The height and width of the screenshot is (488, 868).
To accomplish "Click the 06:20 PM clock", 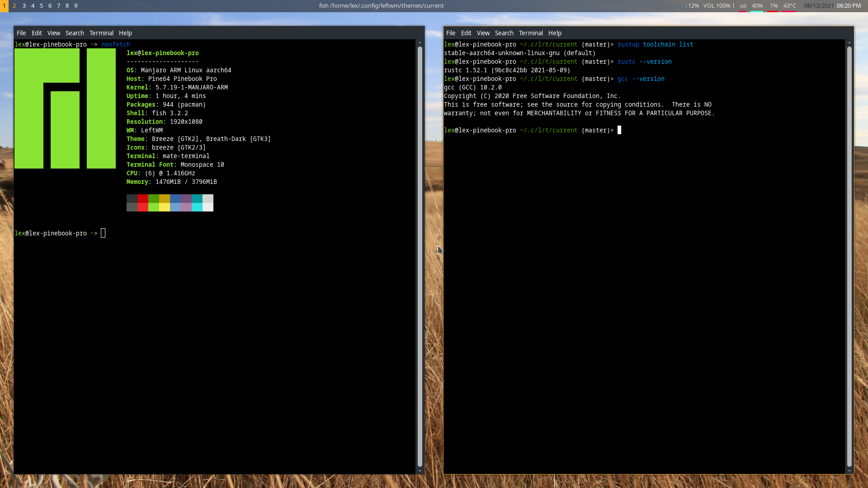I will (x=849, y=6).
